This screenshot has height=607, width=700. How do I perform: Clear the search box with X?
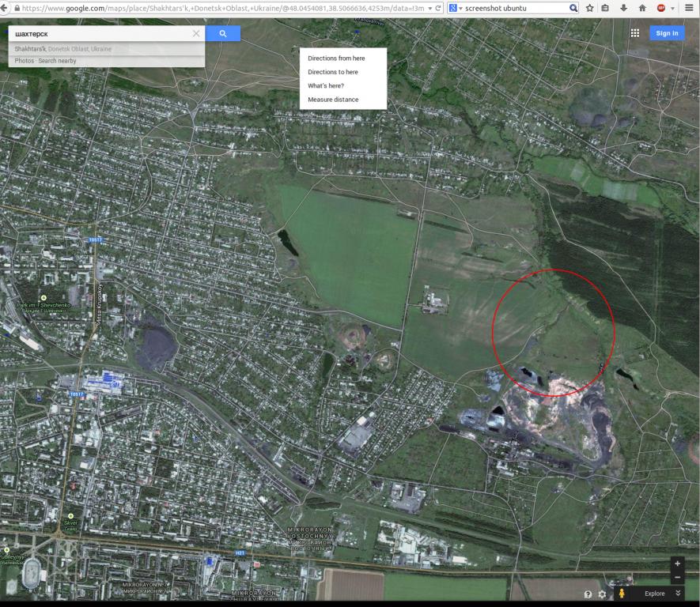pyautogui.click(x=196, y=34)
